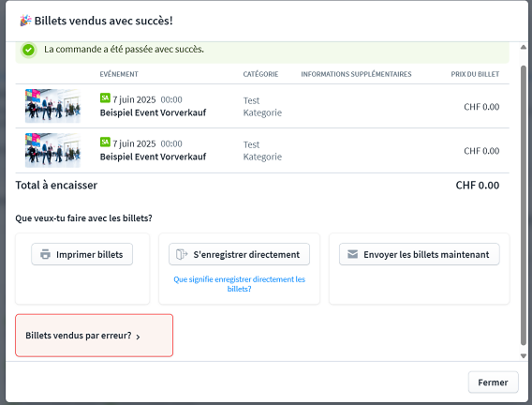Screen dimensions: 532x405
Task: Click the party popper icon in title
Action: click(x=25, y=21)
